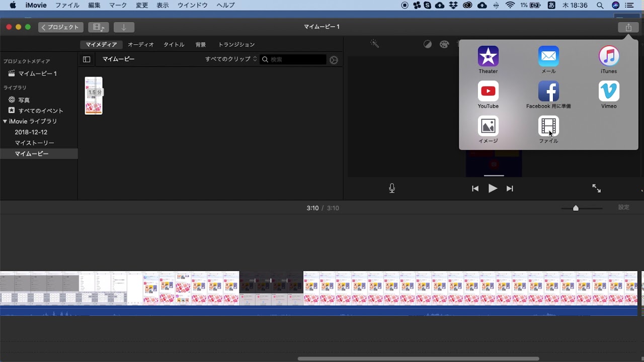Click the share button in toolbar

point(628,27)
